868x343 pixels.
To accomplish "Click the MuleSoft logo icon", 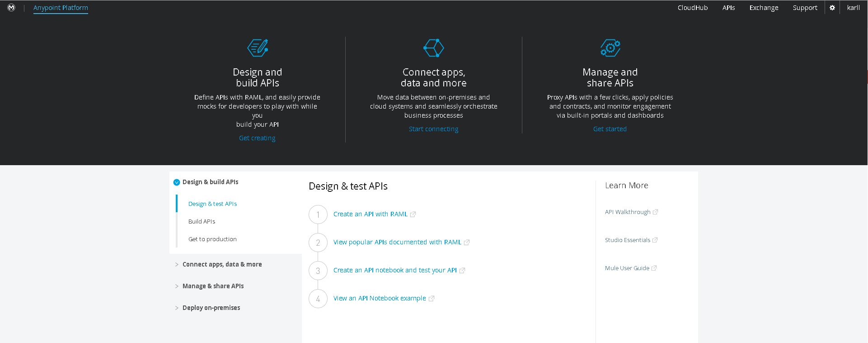I will click(11, 8).
